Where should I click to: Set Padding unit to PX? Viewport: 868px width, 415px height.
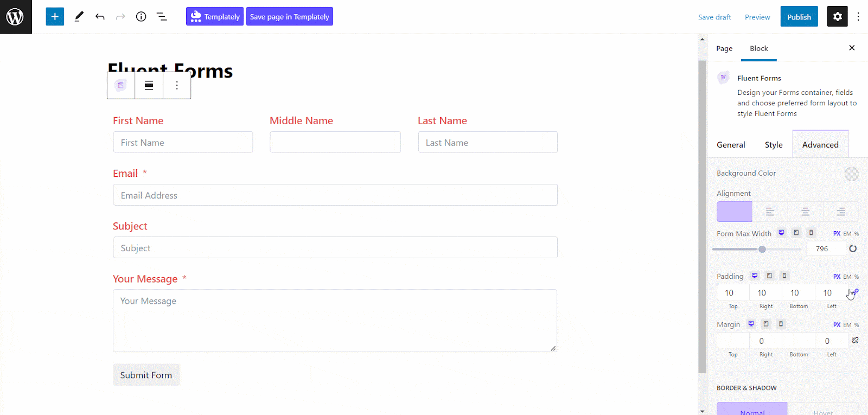click(x=837, y=277)
